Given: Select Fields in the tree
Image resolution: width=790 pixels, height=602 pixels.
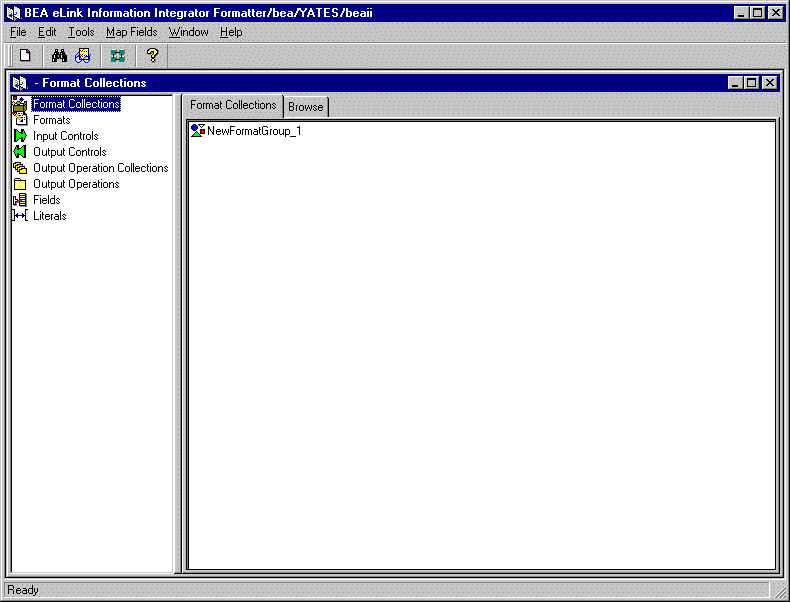Looking at the screenshot, I should [x=47, y=200].
